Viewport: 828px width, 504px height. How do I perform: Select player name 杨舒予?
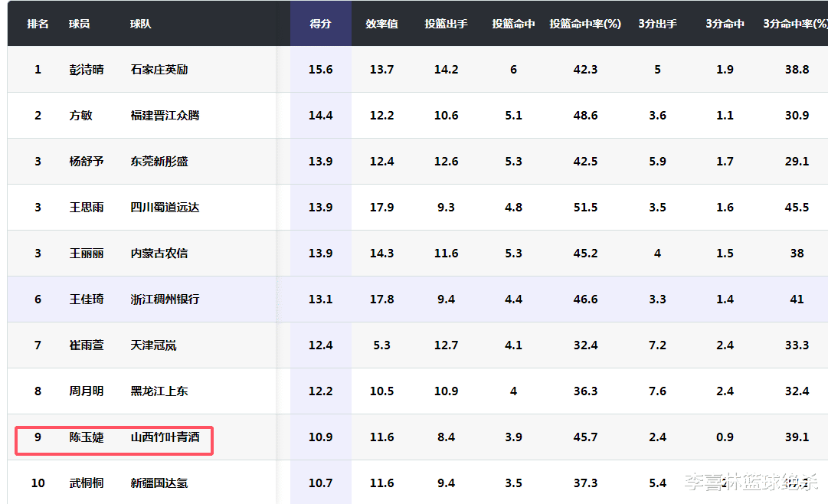(87, 162)
